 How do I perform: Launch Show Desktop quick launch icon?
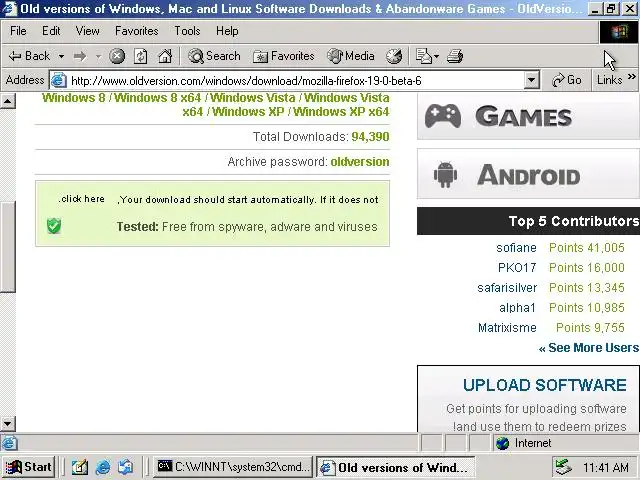pos(80,467)
